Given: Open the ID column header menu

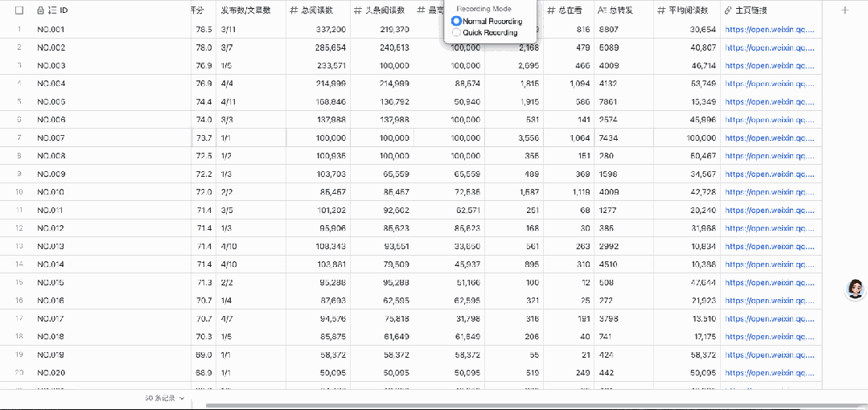Looking at the screenshot, I should pos(111,10).
